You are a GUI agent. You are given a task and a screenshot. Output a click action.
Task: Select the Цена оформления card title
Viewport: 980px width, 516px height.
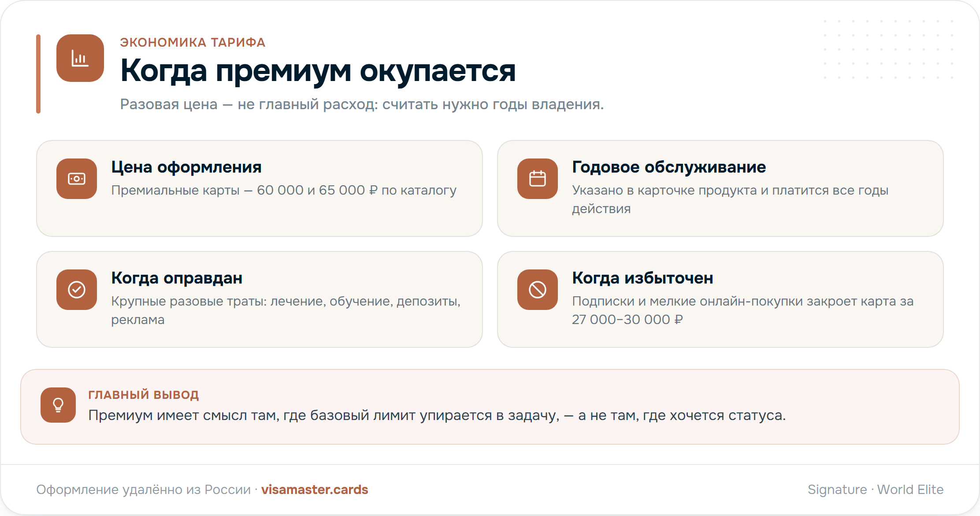point(186,167)
